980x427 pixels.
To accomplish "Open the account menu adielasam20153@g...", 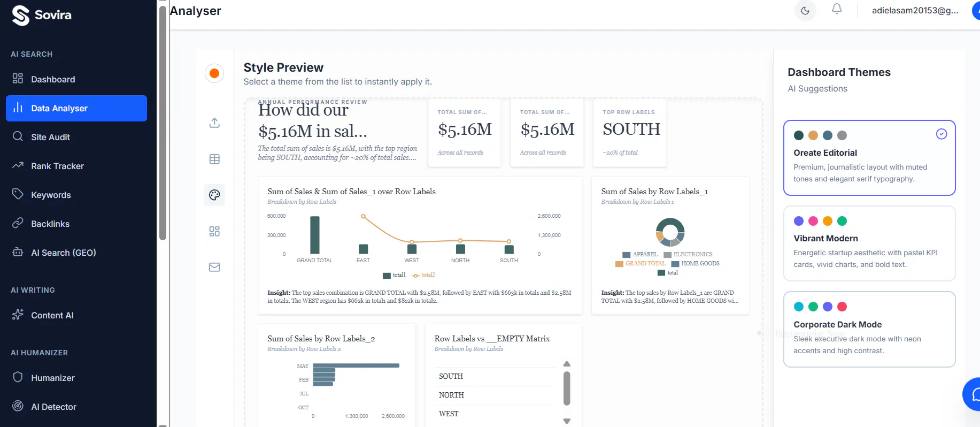I will 915,10.
